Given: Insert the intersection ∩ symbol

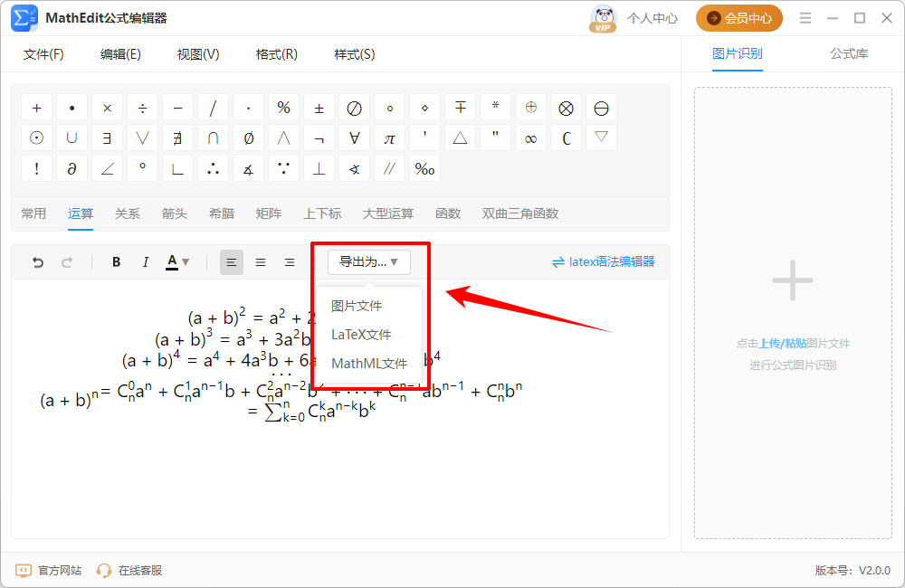Looking at the screenshot, I should click(213, 138).
